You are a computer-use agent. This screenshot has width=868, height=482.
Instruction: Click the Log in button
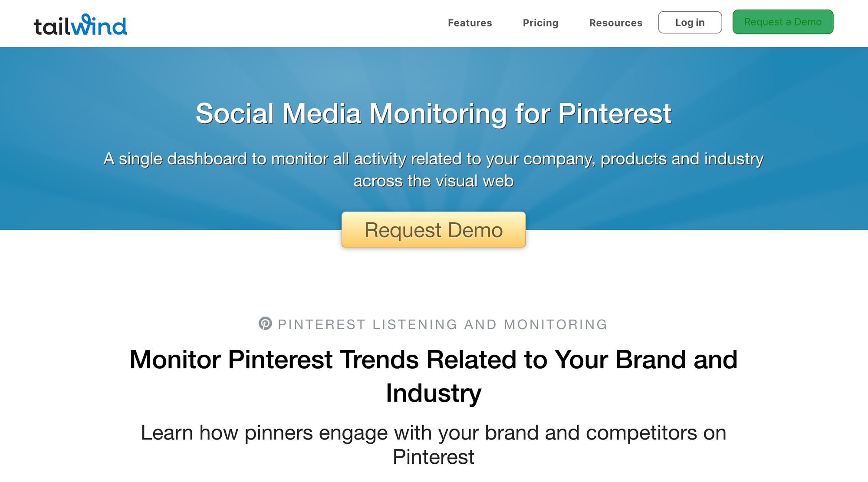point(690,22)
